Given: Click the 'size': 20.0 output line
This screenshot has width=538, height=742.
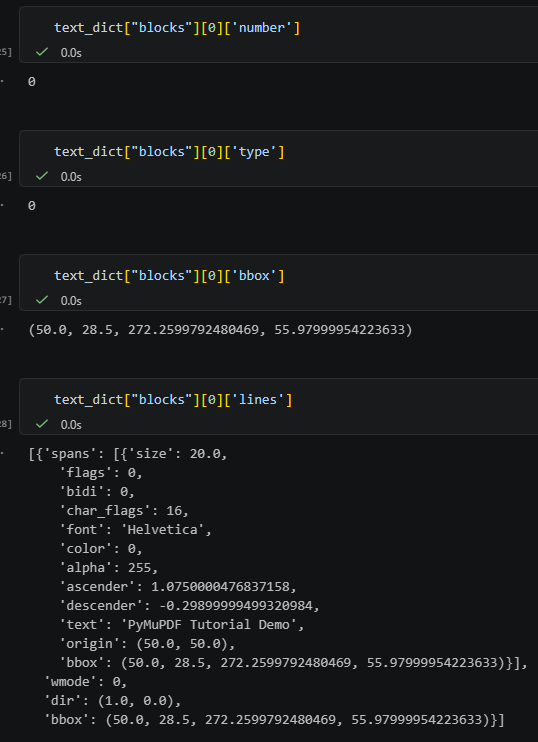Looking at the screenshot, I should [128, 454].
